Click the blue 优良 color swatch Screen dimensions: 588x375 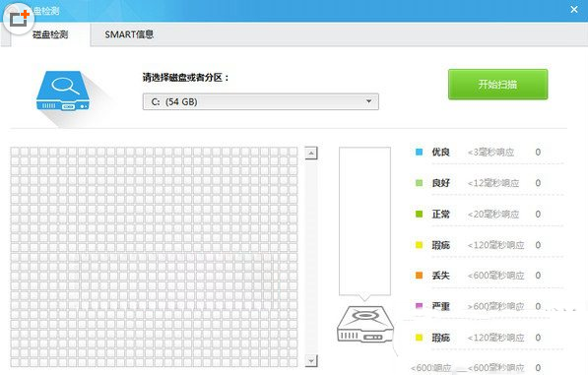(420, 152)
